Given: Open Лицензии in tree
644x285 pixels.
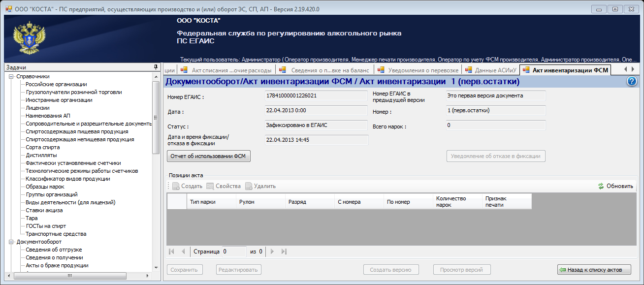Looking at the screenshot, I should point(38,108).
